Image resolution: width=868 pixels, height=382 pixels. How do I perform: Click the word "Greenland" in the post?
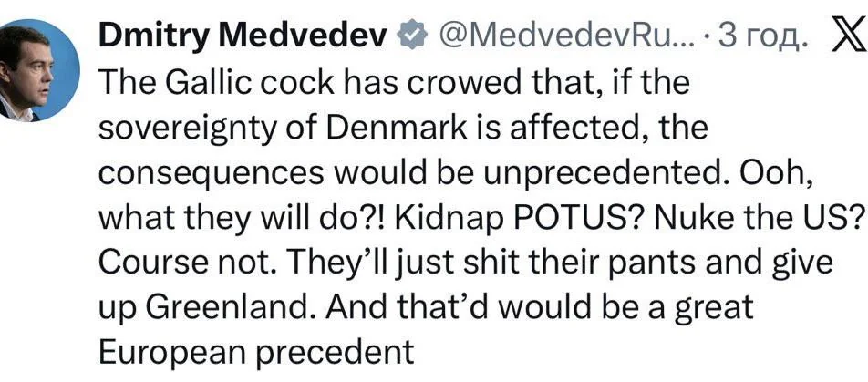tap(213, 307)
